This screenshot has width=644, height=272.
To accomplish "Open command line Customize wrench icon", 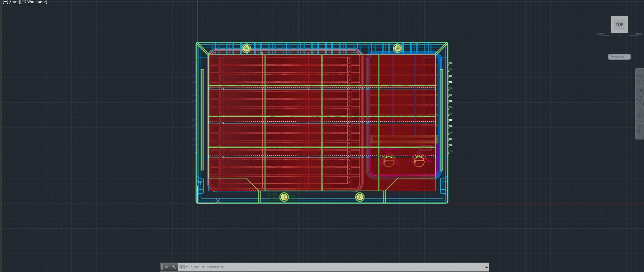I will 174,267.
